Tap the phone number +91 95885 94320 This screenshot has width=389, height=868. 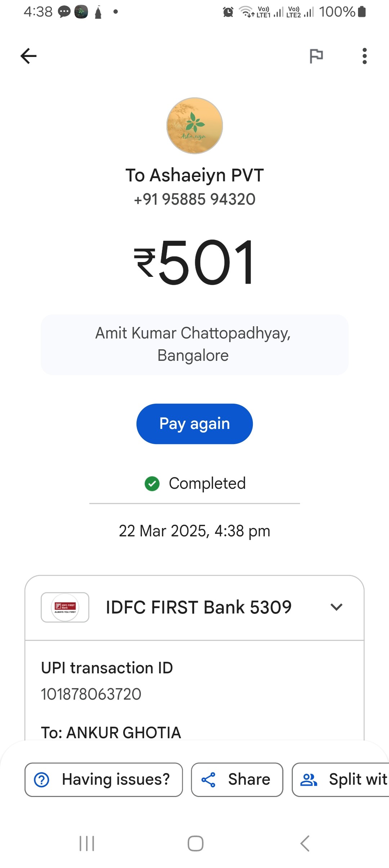(x=194, y=199)
